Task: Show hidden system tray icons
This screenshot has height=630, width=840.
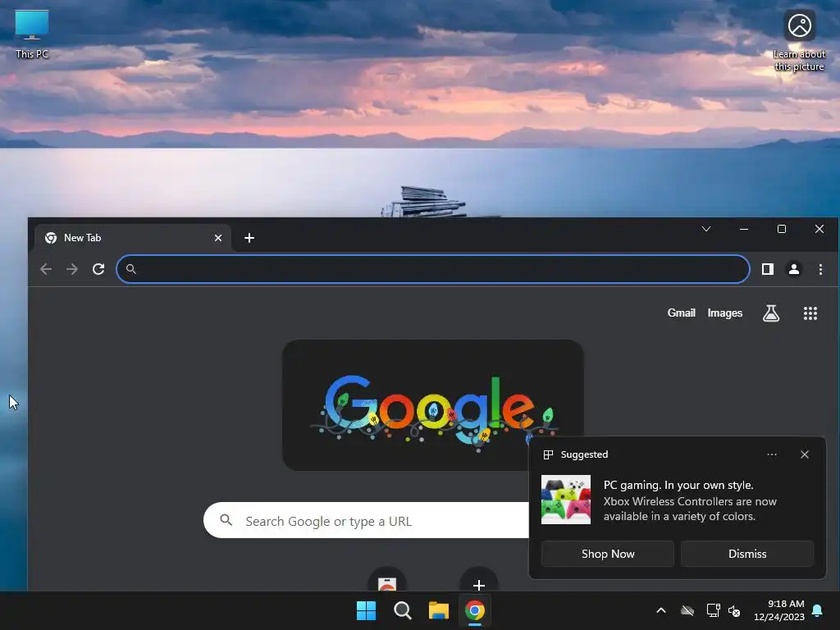Action: 661,610
